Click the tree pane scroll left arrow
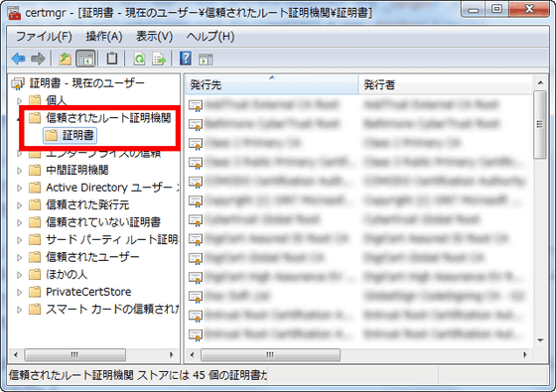This screenshot has height=392, width=556. click(x=15, y=355)
